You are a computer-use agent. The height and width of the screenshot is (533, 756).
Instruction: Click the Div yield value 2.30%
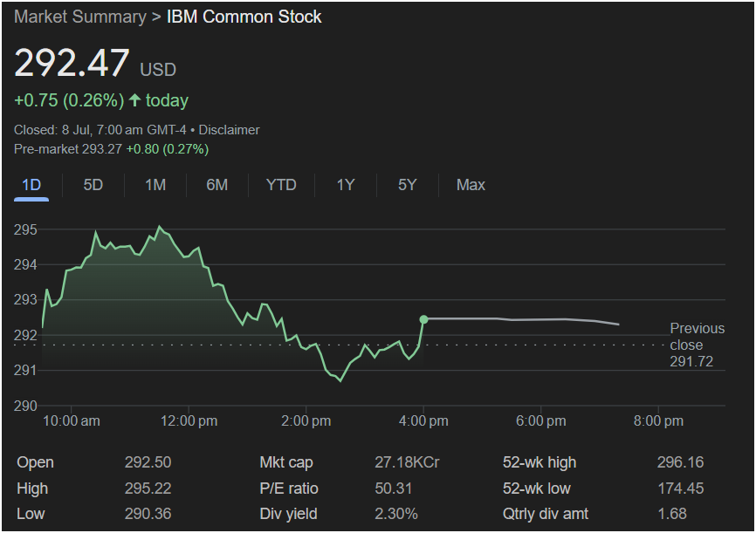click(x=396, y=514)
